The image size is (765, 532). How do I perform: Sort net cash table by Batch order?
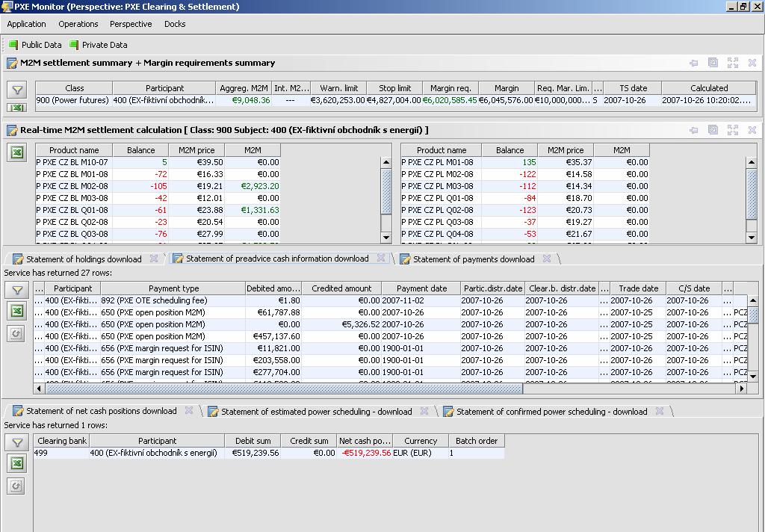point(476,441)
